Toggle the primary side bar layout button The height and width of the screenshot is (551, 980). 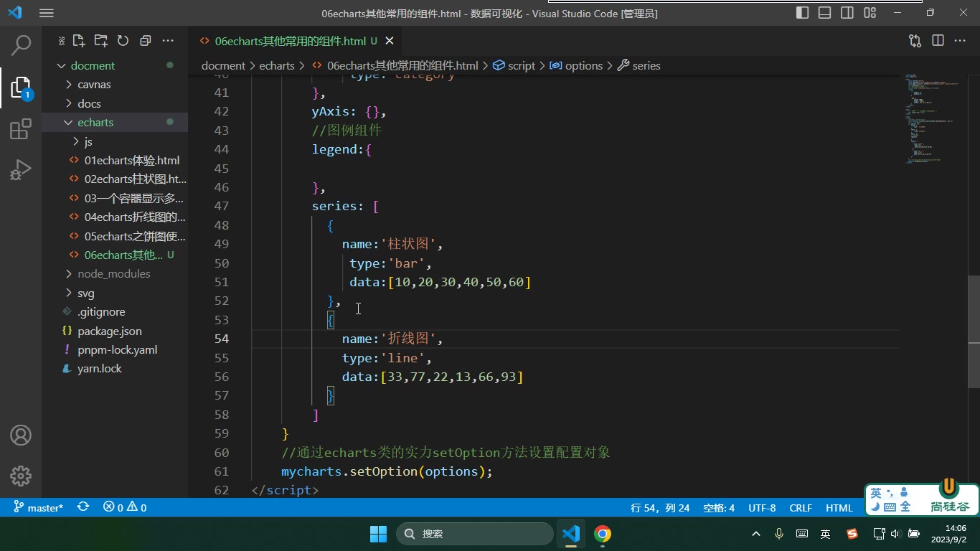coord(803,13)
